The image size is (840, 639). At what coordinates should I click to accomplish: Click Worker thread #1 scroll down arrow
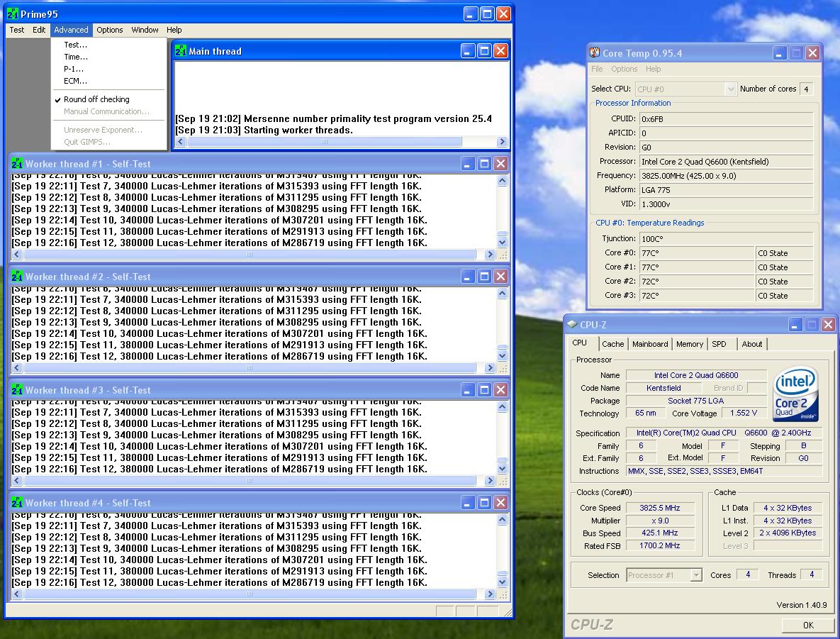[x=502, y=243]
